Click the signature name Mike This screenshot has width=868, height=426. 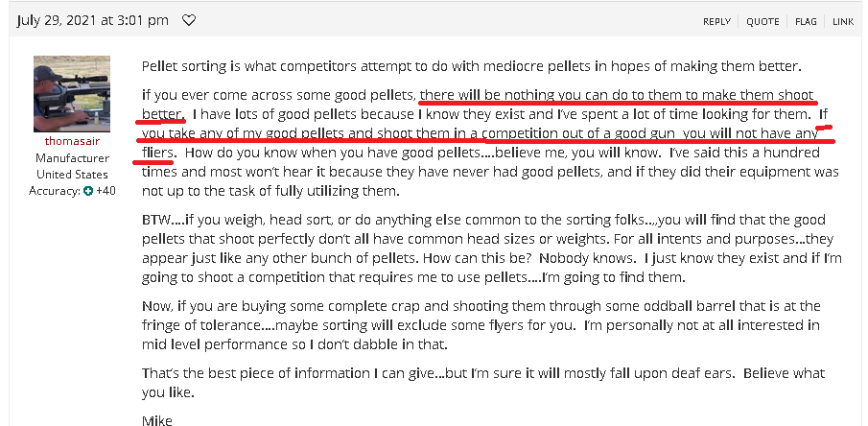(x=157, y=420)
